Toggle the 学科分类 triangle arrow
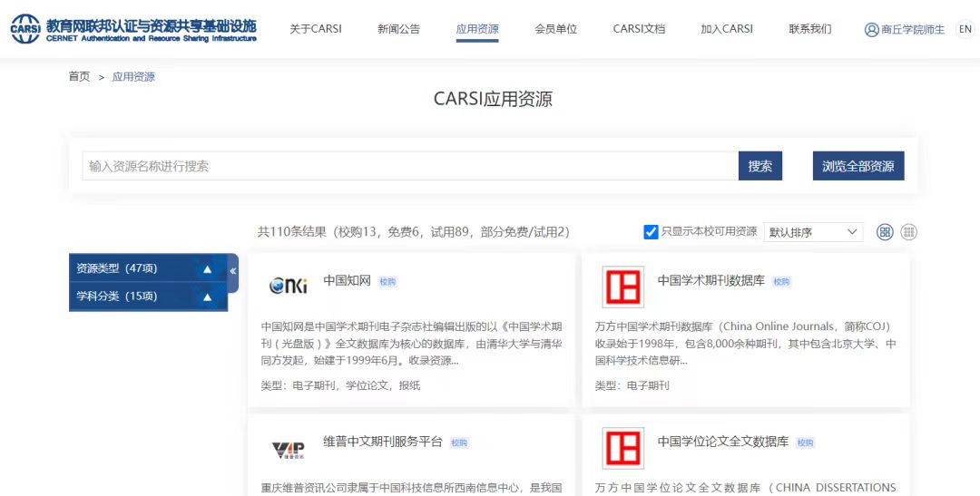 click(208, 297)
